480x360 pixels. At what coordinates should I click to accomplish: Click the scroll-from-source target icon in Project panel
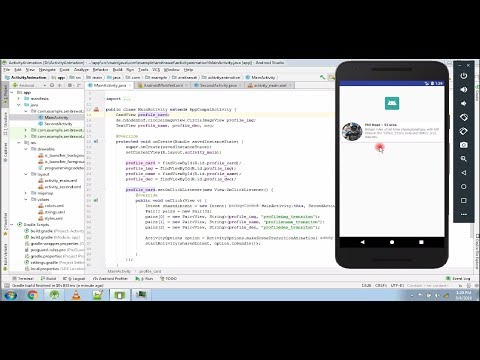[52, 85]
